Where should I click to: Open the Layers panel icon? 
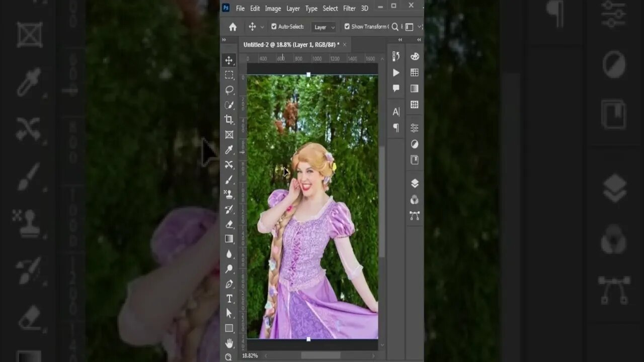tap(415, 183)
